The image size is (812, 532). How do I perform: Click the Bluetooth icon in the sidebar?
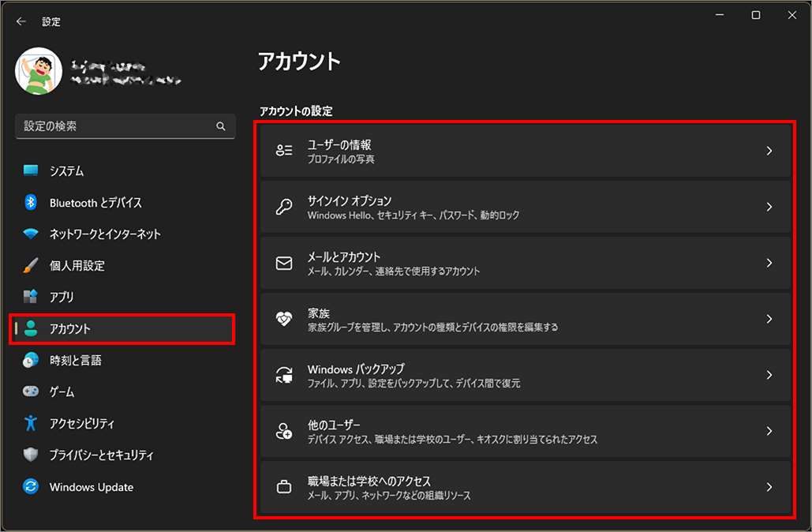pos(31,202)
